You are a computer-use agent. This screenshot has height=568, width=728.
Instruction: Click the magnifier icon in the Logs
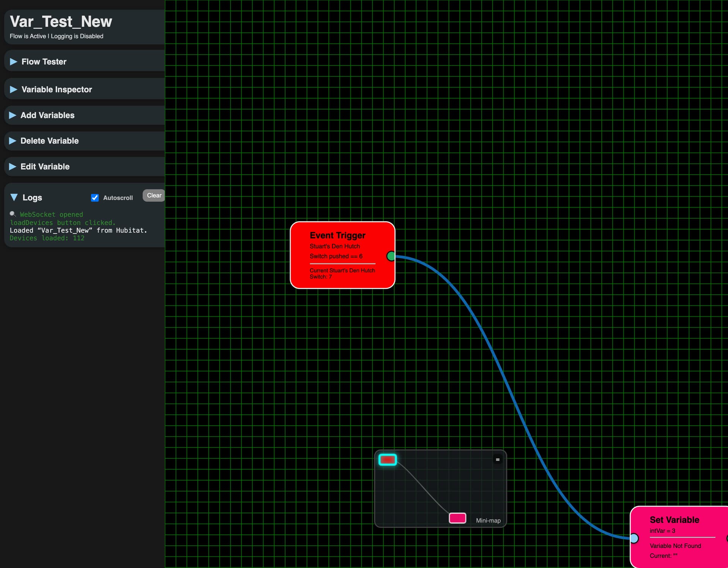pos(13,214)
